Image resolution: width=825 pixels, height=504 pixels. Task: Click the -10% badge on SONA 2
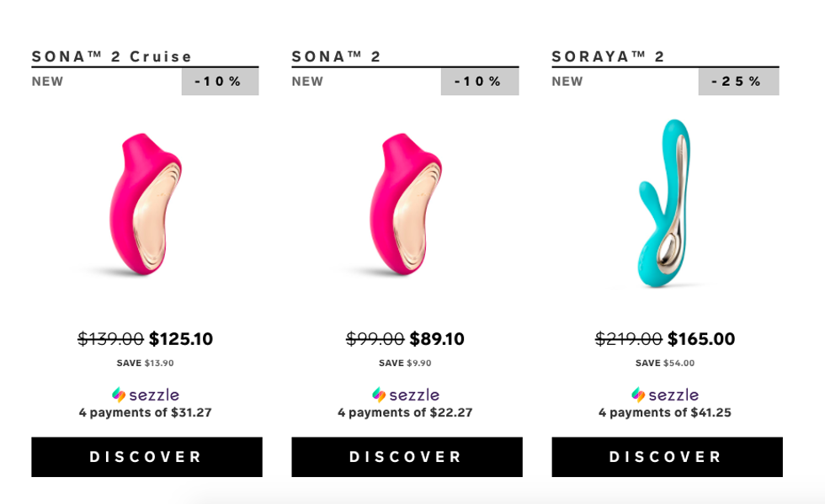coord(480,82)
